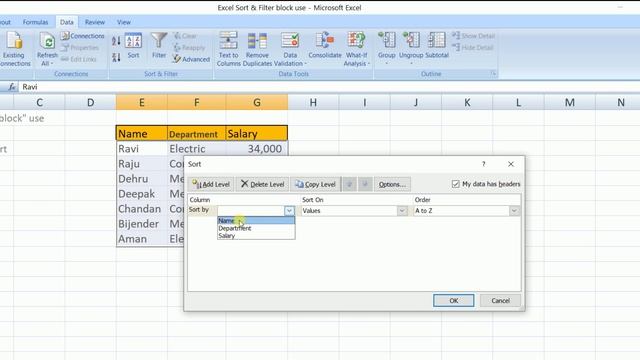Choose Salary in the Sort by list
640x360 pixels.
[256, 236]
